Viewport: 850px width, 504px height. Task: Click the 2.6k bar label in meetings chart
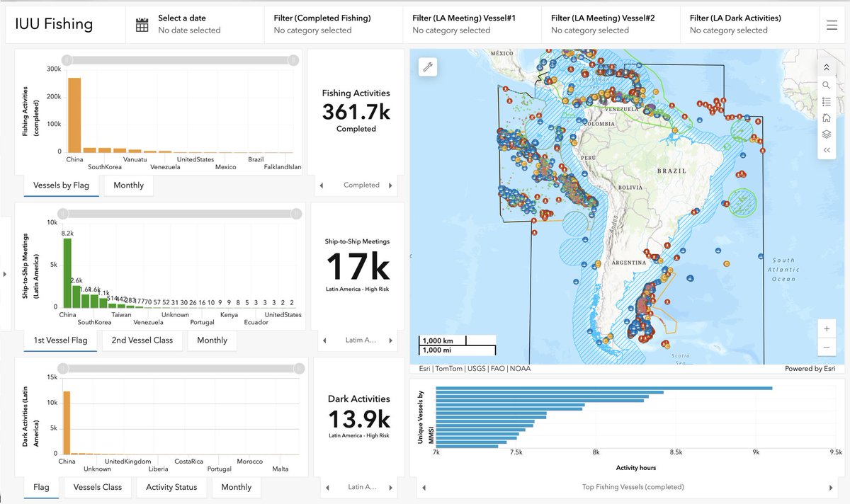(x=77, y=280)
